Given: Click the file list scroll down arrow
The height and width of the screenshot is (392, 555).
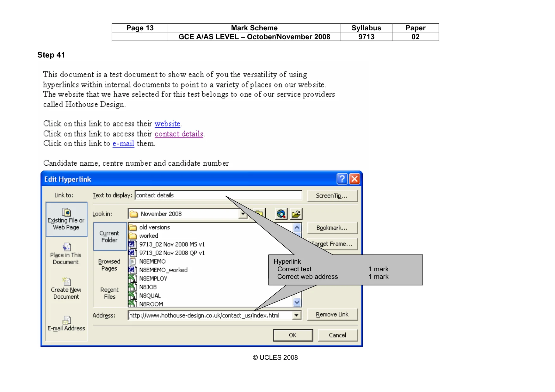Looking at the screenshot, I should 297,302.
